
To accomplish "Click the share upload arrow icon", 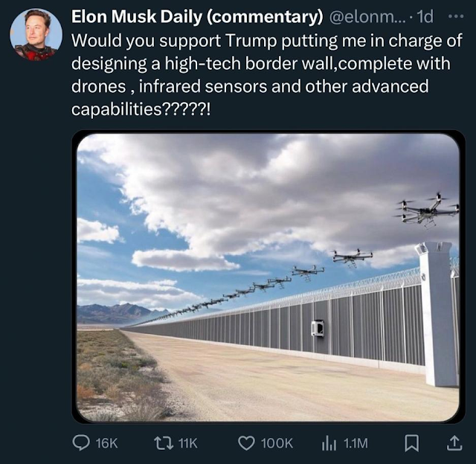I will [454, 443].
